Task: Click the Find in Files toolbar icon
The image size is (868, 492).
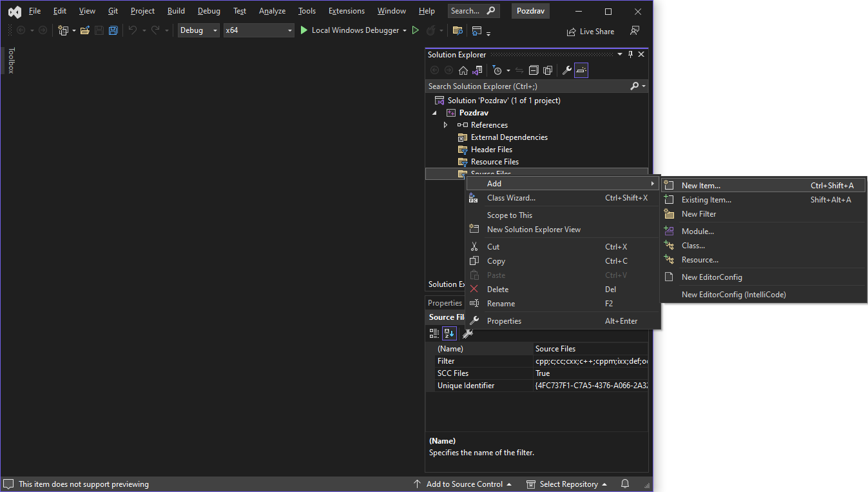Action: 458,30
